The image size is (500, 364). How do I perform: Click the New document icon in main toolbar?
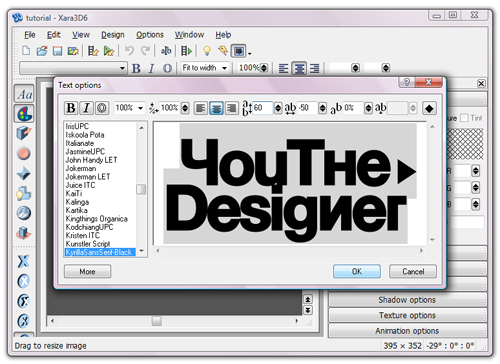click(x=26, y=51)
